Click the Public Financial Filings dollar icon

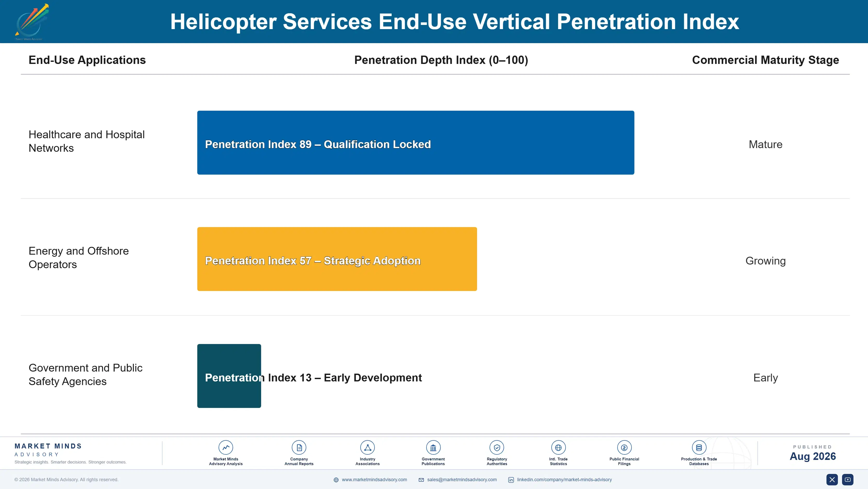pos(624,447)
